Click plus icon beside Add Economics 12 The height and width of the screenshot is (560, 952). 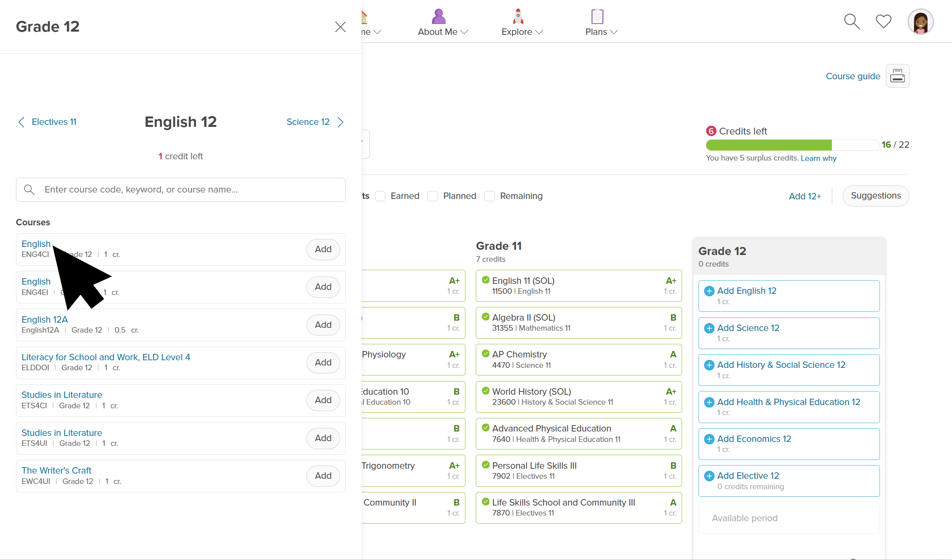click(709, 439)
